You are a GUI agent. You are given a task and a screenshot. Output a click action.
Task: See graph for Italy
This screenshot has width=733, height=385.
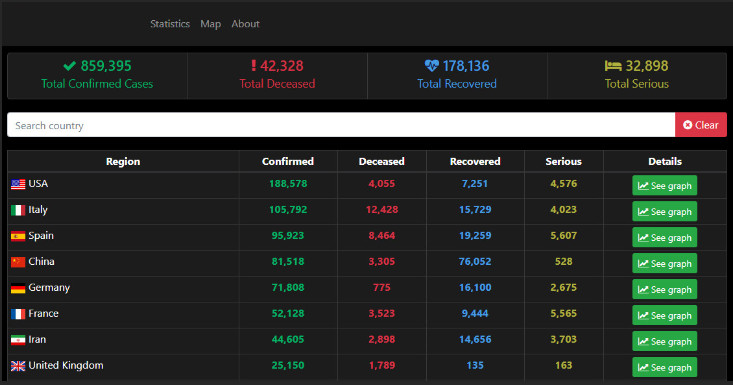tap(664, 212)
